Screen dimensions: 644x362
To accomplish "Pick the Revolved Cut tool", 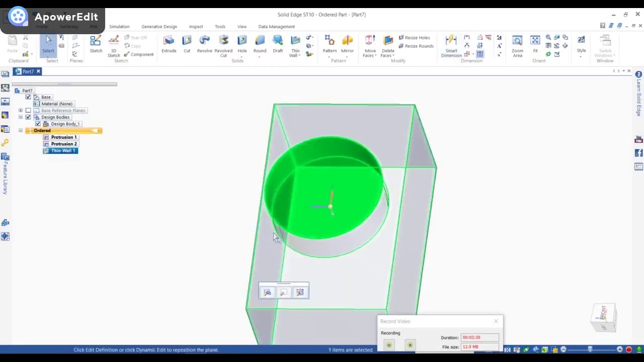I will point(223,46).
